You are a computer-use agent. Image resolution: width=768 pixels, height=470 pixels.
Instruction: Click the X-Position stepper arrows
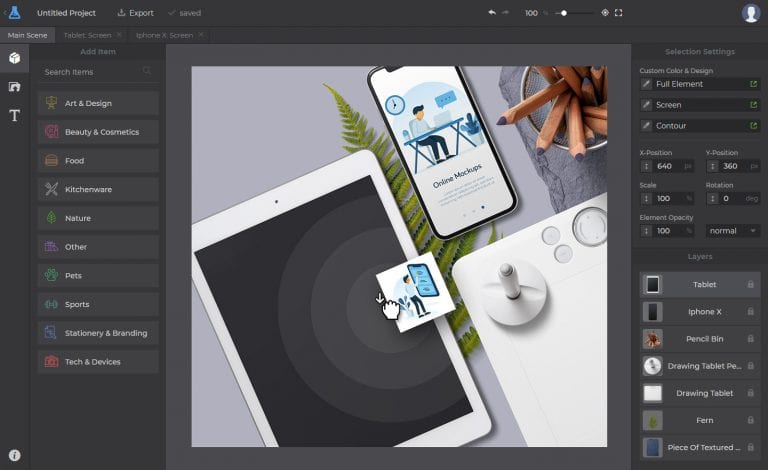(646, 166)
